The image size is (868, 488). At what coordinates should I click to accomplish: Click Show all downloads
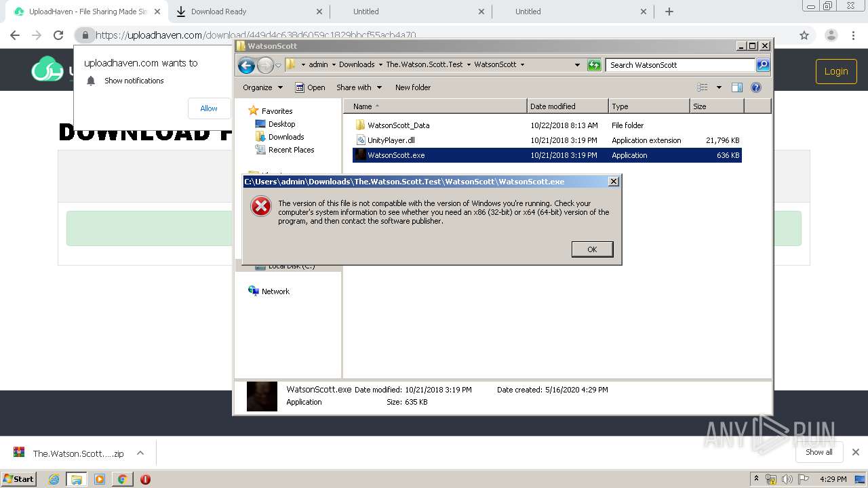(x=818, y=452)
